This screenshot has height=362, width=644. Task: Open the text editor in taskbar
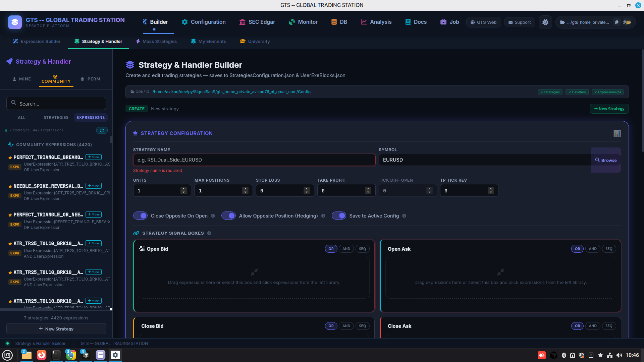pos(100,355)
